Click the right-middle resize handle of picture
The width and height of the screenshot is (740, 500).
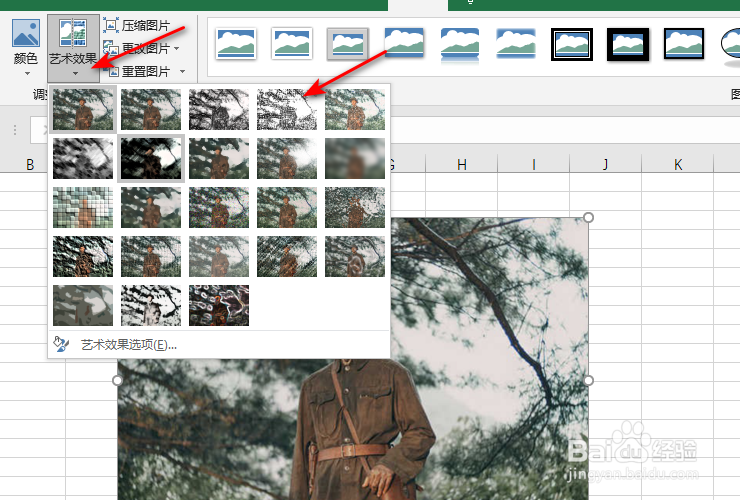tap(589, 380)
